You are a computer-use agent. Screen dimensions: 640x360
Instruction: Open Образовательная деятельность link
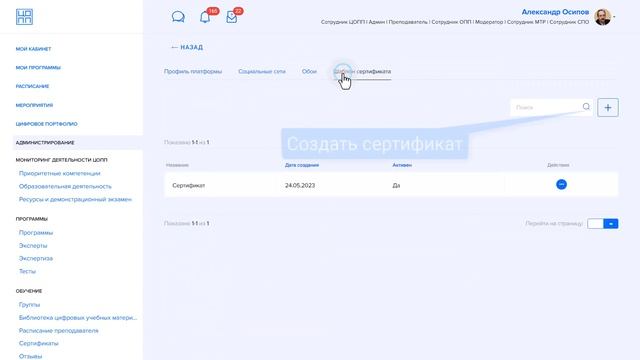tap(65, 187)
